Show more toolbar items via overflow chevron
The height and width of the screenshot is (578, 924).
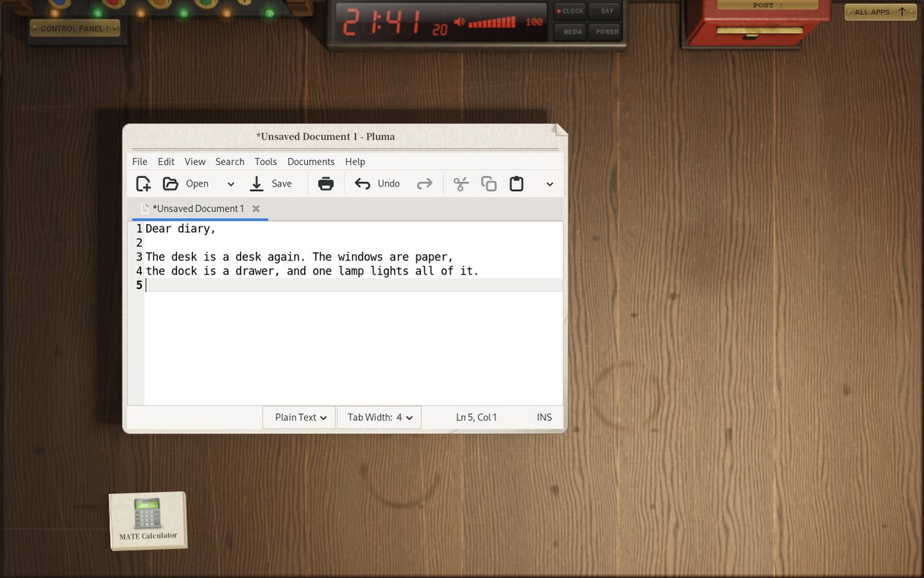click(550, 183)
